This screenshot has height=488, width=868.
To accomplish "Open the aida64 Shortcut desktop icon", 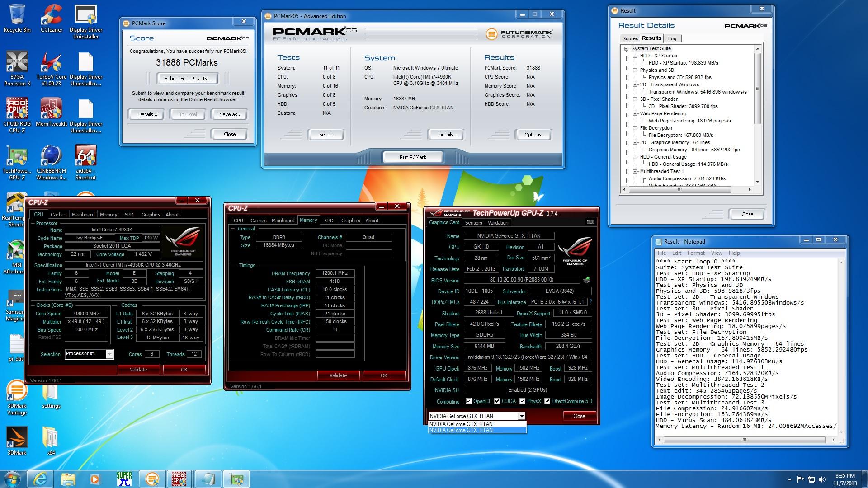I will (86, 162).
